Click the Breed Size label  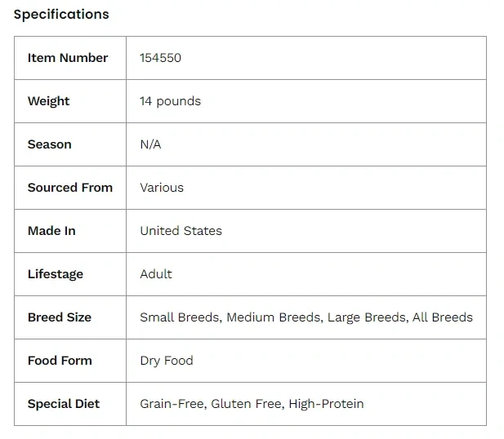[x=60, y=317]
